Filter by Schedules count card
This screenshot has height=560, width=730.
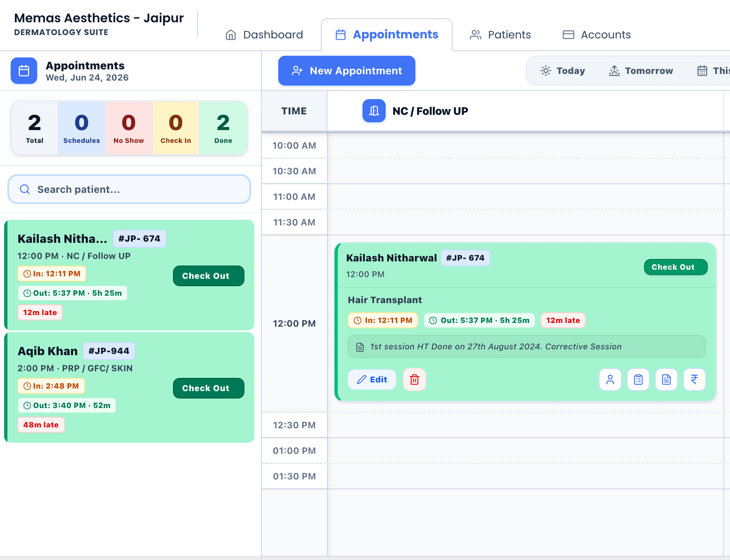pyautogui.click(x=82, y=128)
